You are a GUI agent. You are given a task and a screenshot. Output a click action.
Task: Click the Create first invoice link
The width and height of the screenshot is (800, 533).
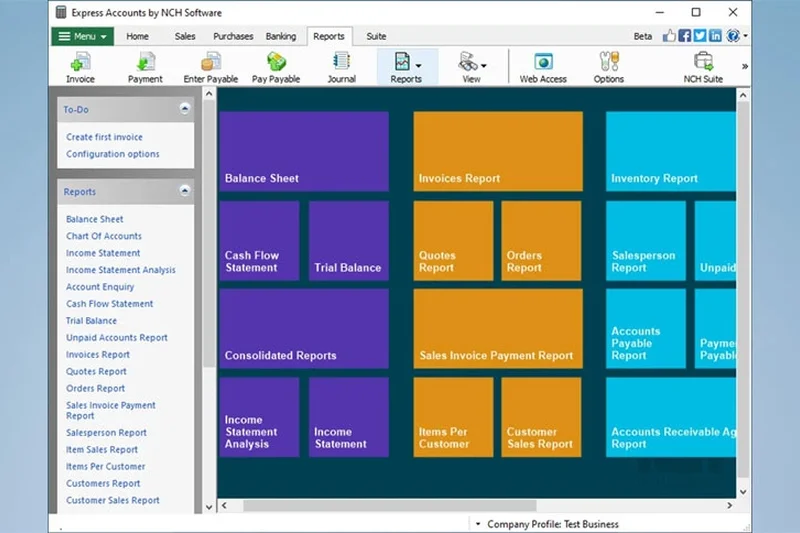tap(104, 137)
